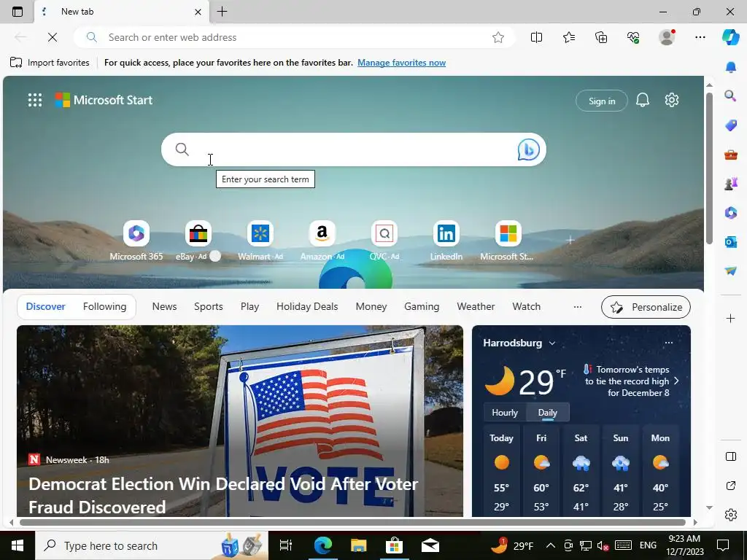
Task: Open the profile avatar menu
Action: [667, 37]
